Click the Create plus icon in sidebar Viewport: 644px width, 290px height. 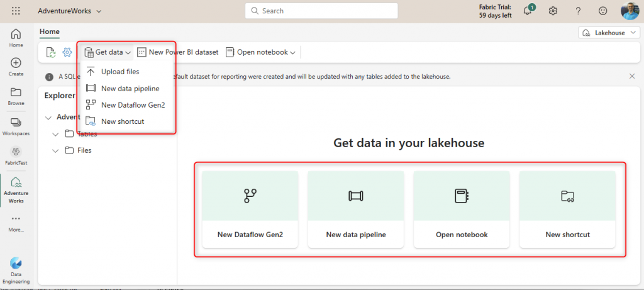tap(16, 67)
